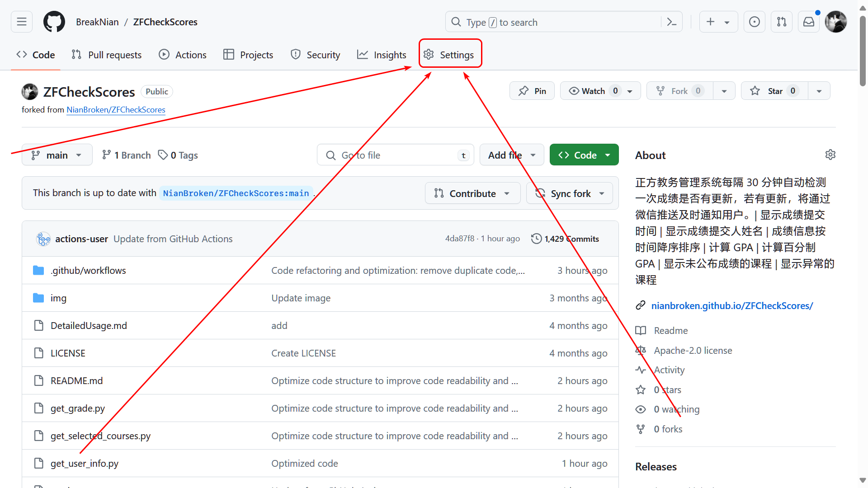Open the user avatar menu
This screenshot has width=868, height=488.
[835, 22]
